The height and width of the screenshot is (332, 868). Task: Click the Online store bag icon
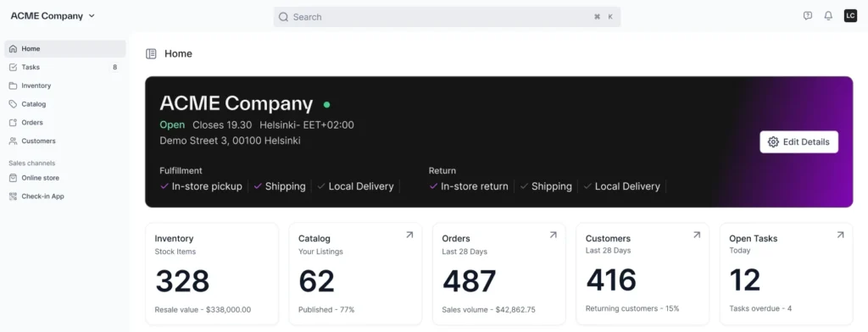14,178
